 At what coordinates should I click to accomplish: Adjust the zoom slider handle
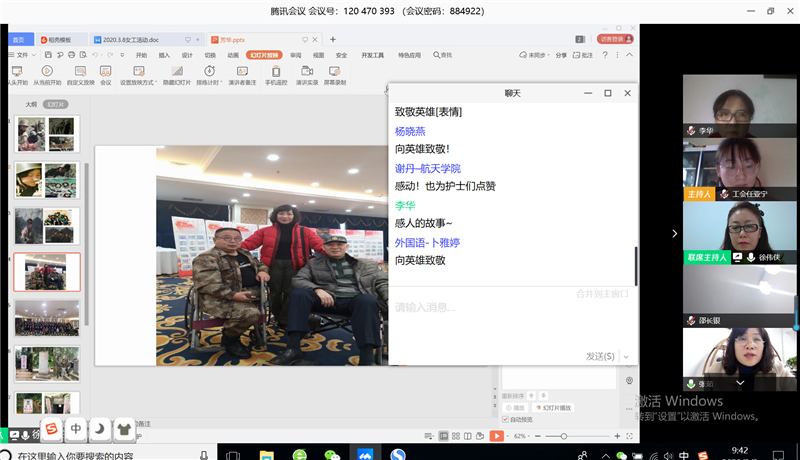click(x=564, y=436)
